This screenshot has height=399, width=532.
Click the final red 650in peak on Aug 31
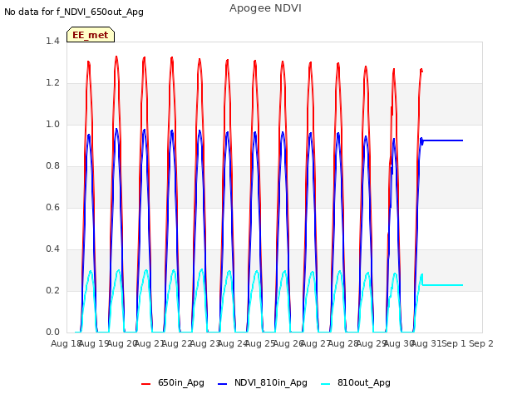[x=421, y=70]
